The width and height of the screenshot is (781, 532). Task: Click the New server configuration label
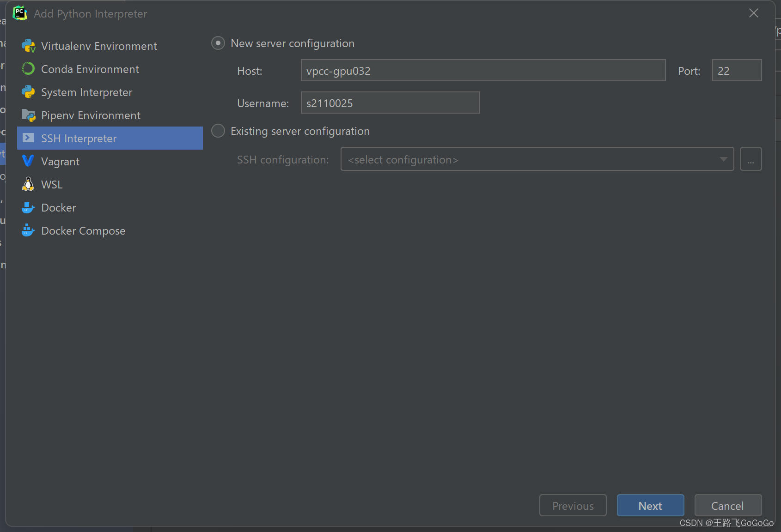pyautogui.click(x=293, y=43)
